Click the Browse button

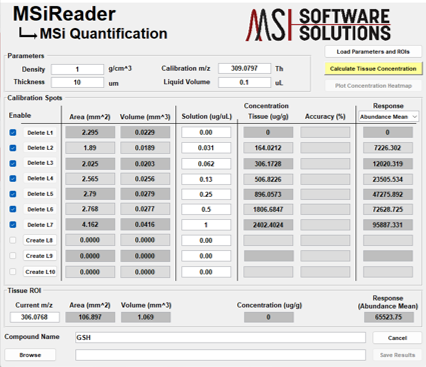[30, 355]
